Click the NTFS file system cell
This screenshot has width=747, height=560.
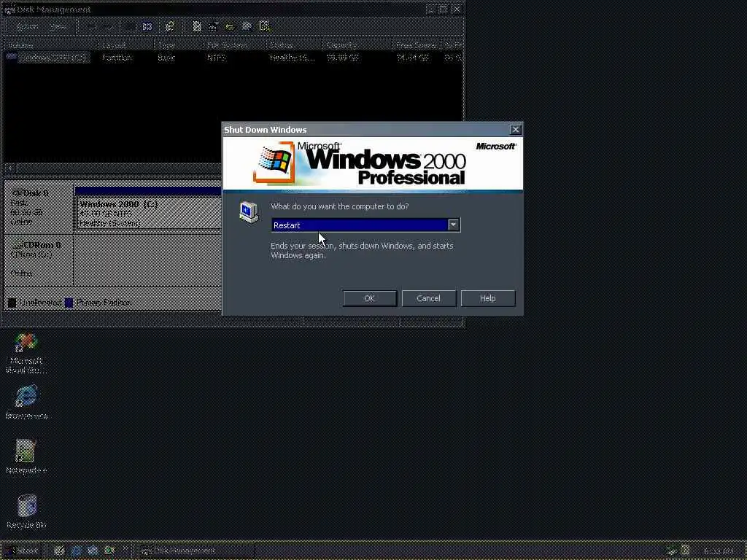click(216, 58)
